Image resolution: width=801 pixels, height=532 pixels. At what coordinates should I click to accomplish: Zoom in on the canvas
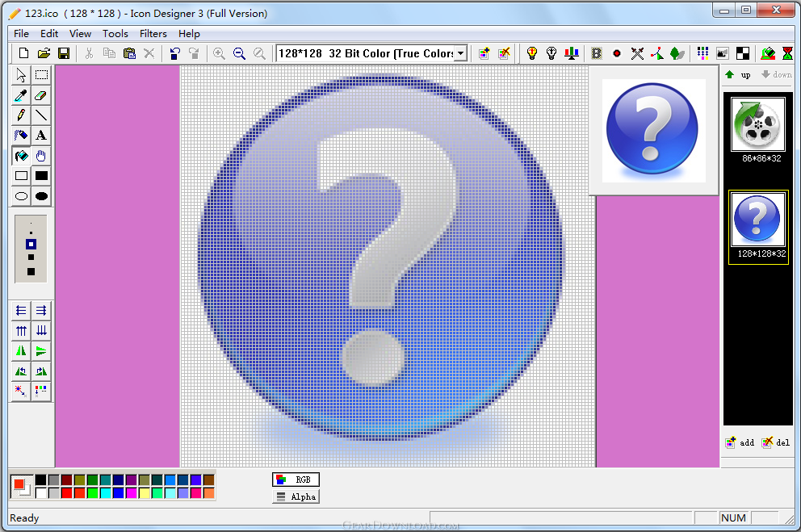[x=219, y=53]
